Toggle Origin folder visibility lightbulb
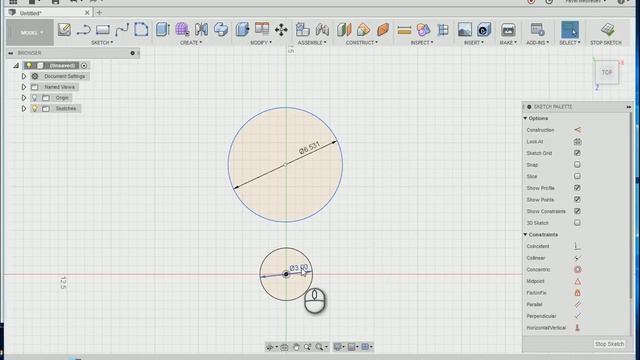Image resolution: width=640 pixels, height=360 pixels. [35, 98]
